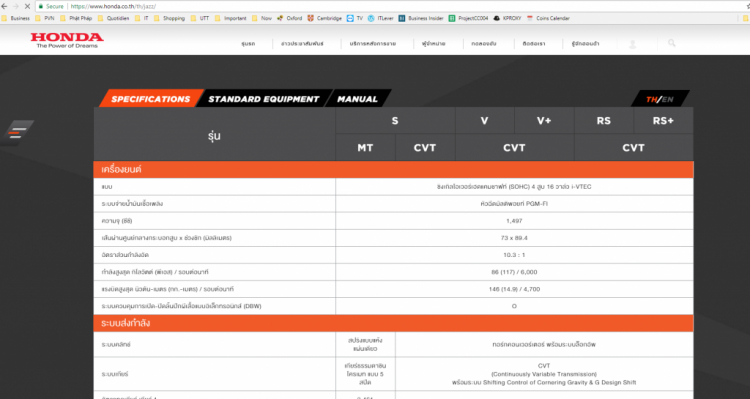Open the ข่าวประชาสัมพันธ์ navigation menu

pos(302,44)
